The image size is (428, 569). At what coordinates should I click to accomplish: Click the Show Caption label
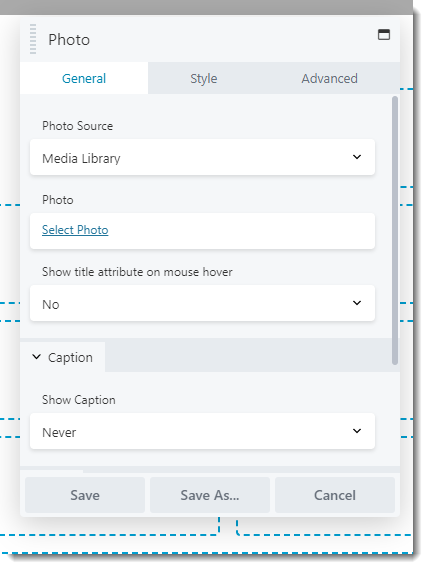79,400
